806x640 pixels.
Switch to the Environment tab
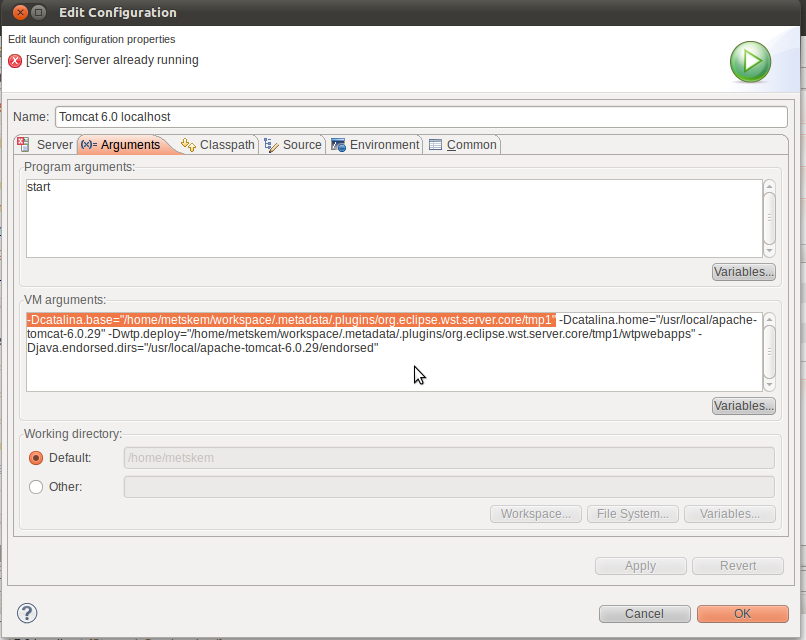coord(375,145)
